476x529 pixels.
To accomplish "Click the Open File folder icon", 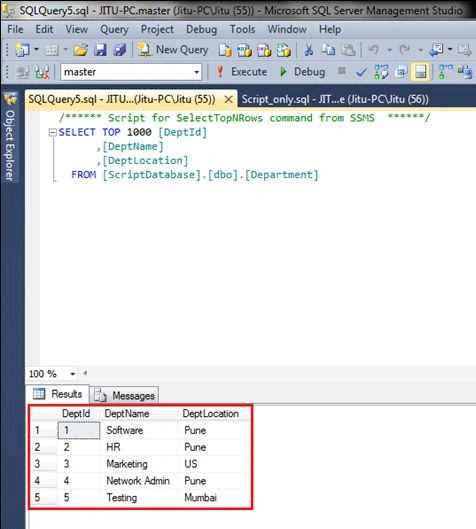I will pos(81,50).
